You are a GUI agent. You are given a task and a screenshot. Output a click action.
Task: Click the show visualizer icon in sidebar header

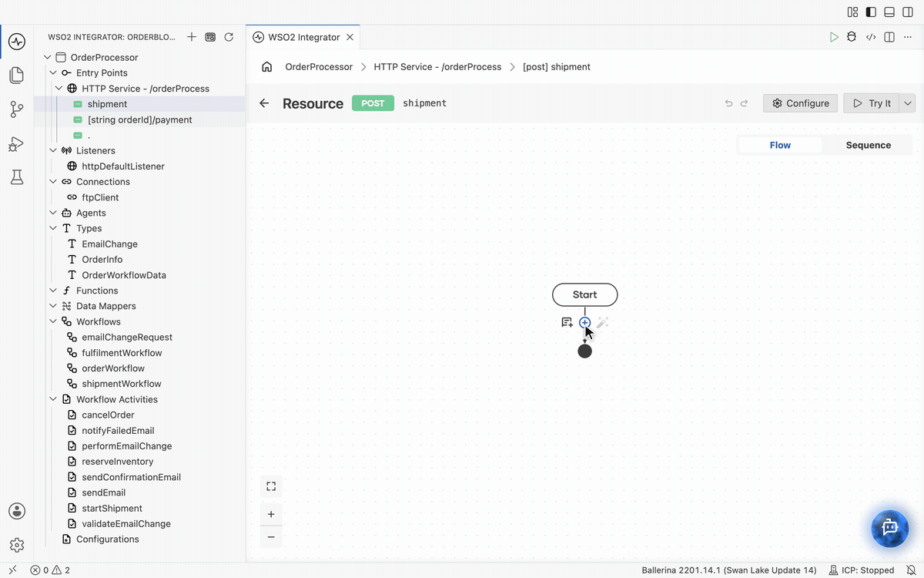(x=210, y=37)
